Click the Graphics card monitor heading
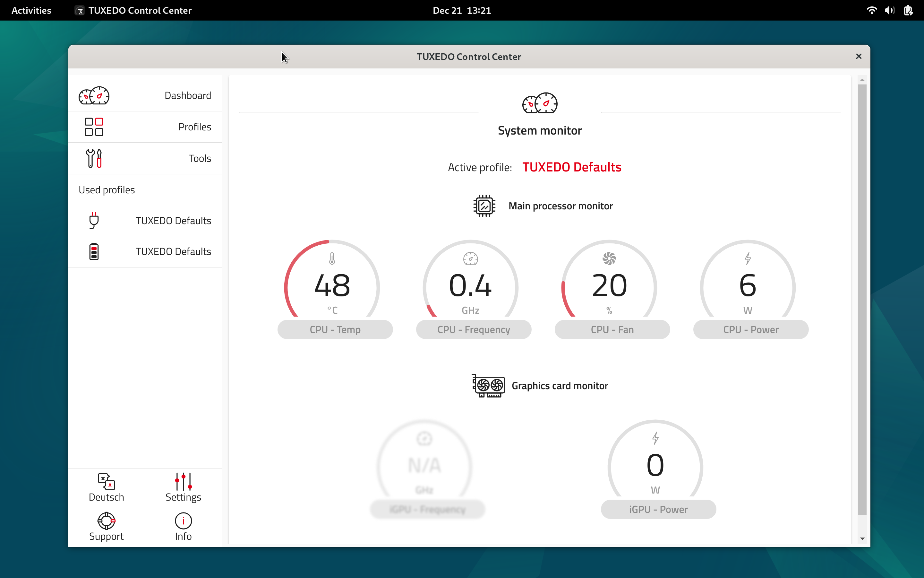924x578 pixels. 560,386
